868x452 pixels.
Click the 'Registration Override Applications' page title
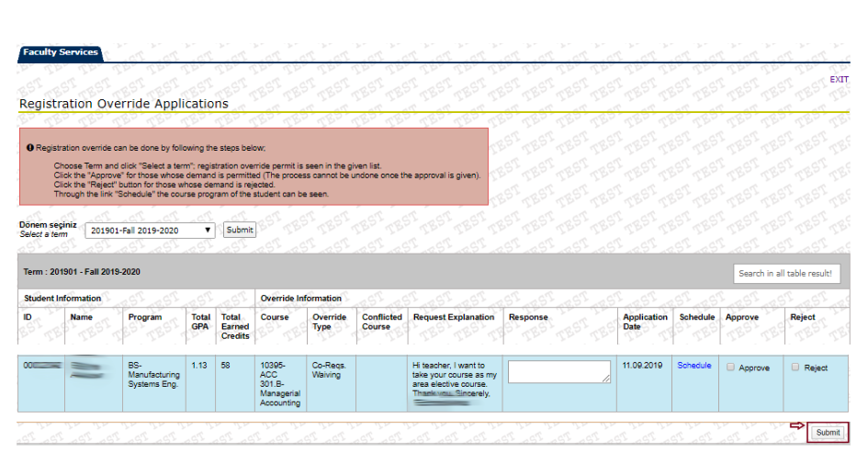pos(124,104)
